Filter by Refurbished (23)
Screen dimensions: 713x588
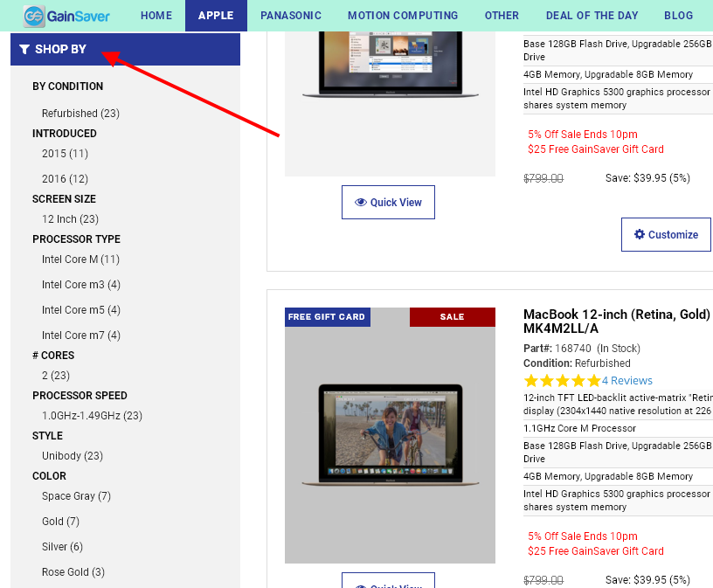coord(80,114)
